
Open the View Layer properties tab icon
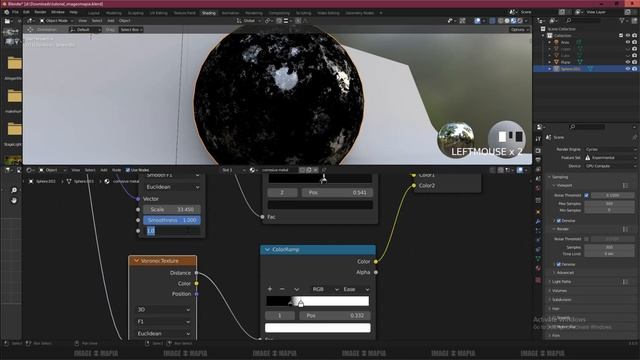click(x=538, y=169)
